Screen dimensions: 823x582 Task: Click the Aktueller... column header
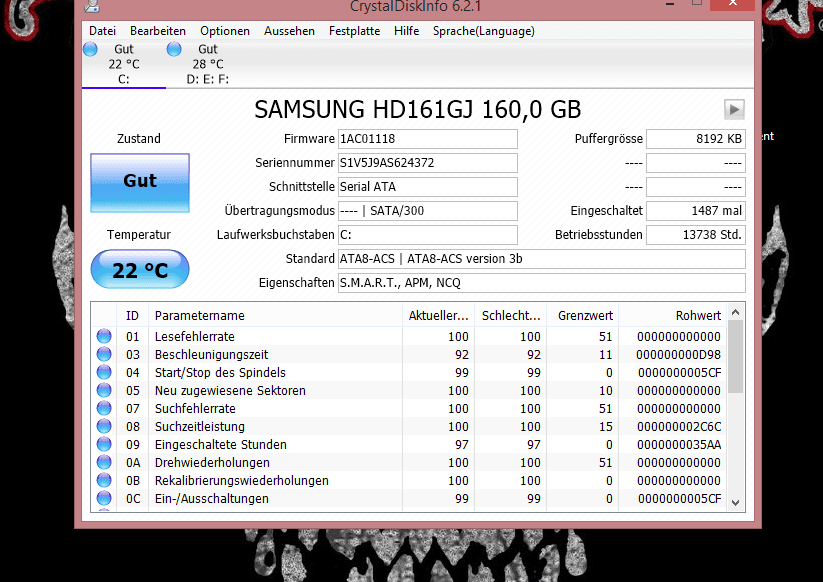(438, 315)
